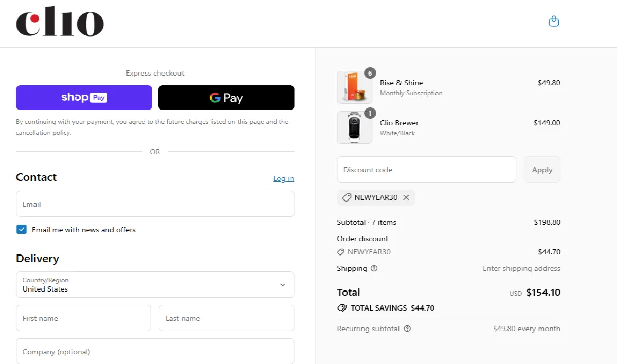Click the $49.80 every month text
The width and height of the screenshot is (617, 364).
527,329
